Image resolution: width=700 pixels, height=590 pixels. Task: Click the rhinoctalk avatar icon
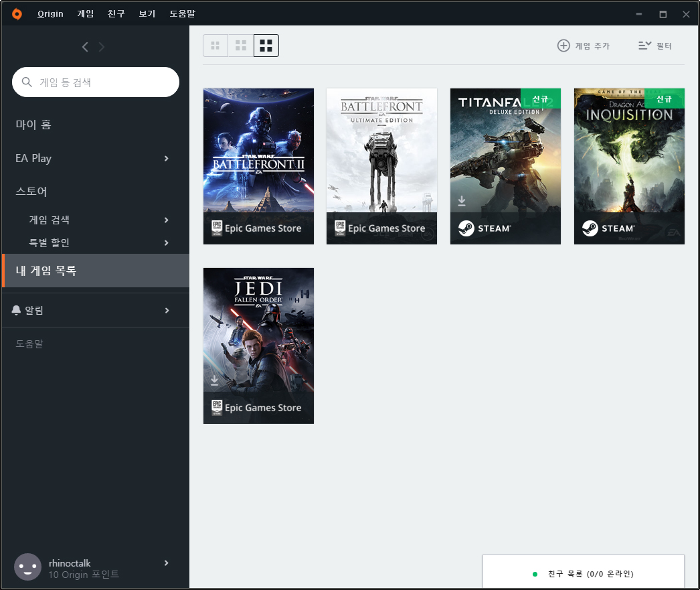[27, 567]
